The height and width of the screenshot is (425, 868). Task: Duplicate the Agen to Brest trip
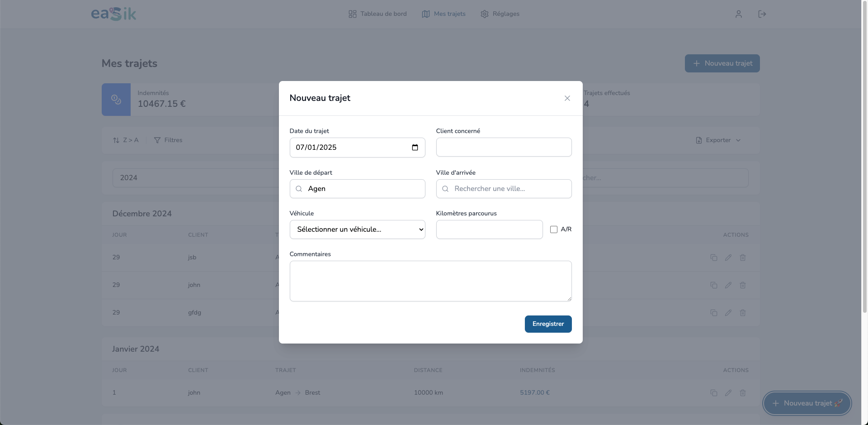click(714, 393)
